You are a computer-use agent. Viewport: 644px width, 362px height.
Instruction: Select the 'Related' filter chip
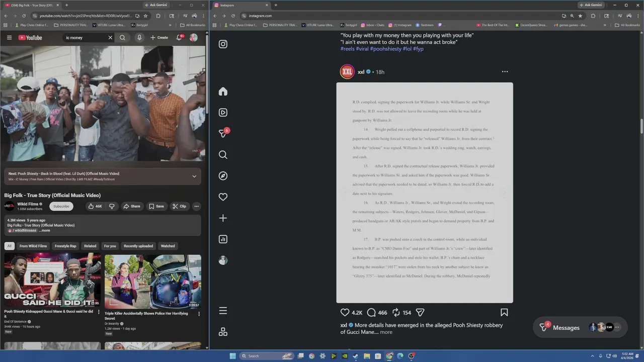pos(90,246)
